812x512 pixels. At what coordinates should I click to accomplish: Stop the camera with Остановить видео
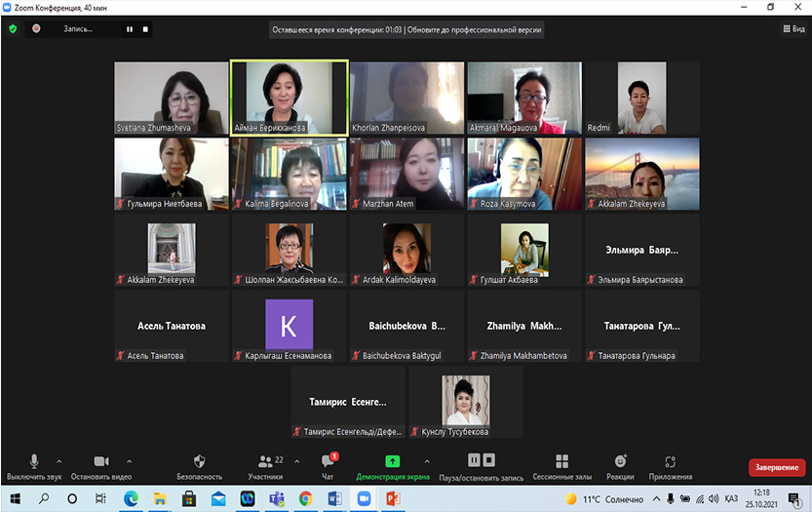[99, 465]
